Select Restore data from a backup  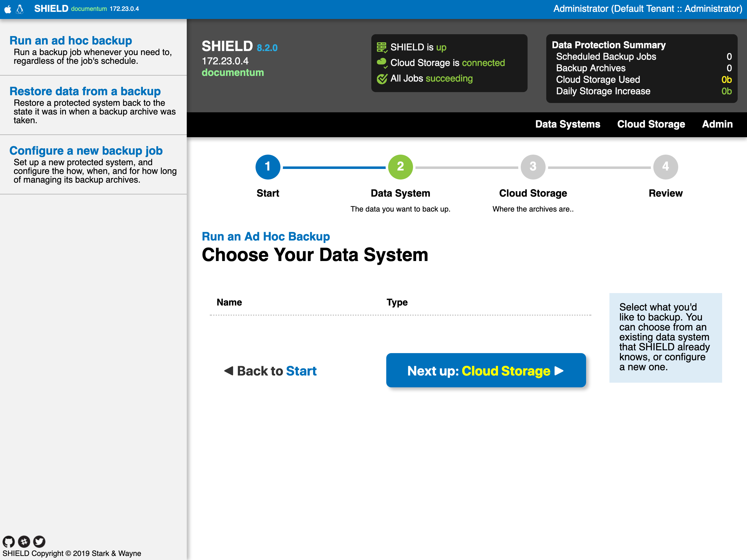(x=85, y=91)
